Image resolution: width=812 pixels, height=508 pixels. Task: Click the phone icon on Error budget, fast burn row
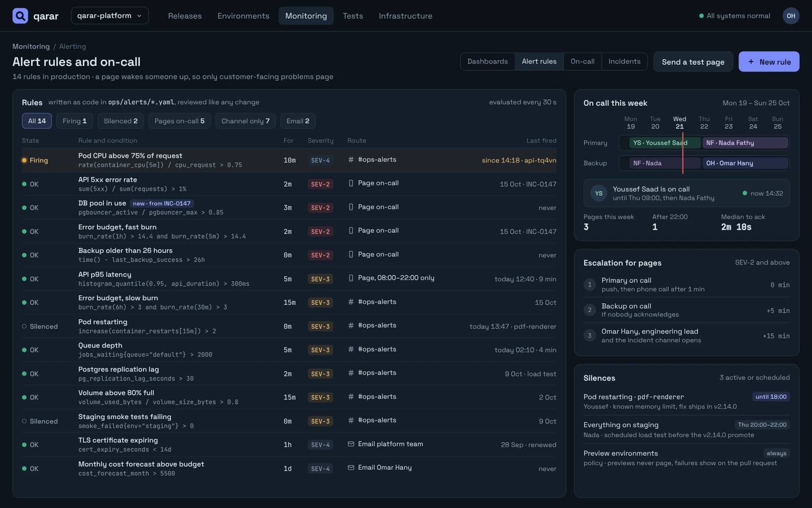click(x=351, y=231)
